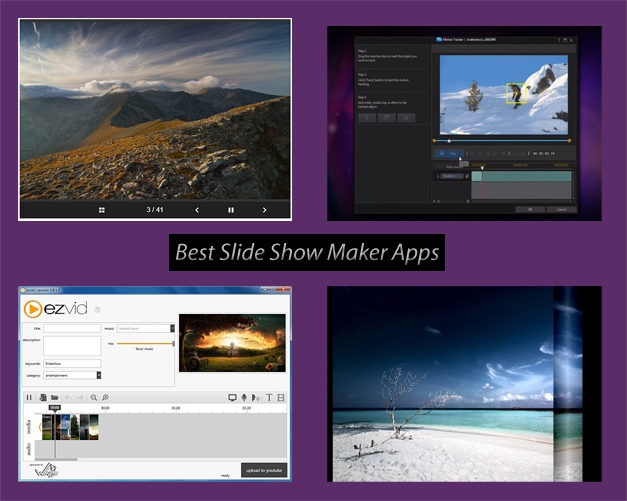Zoom in on the ezvid timeline
The width and height of the screenshot is (627, 501).
[x=93, y=397]
